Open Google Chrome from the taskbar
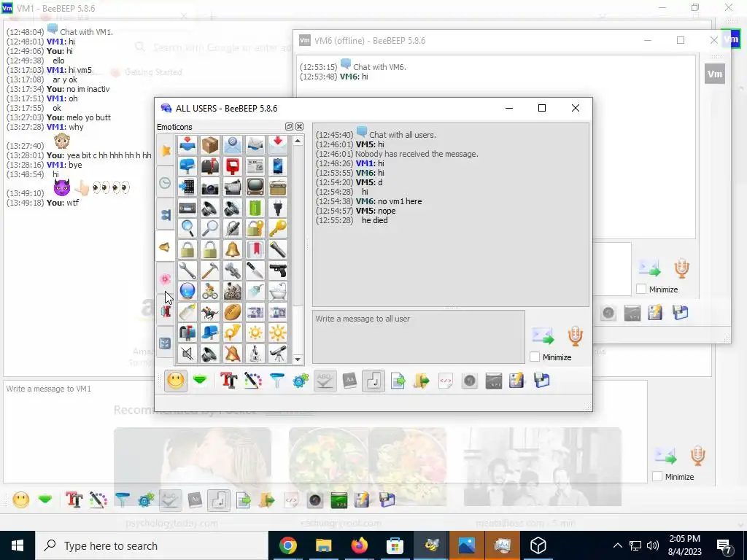Viewport: 747px width, 560px height. (x=287, y=545)
